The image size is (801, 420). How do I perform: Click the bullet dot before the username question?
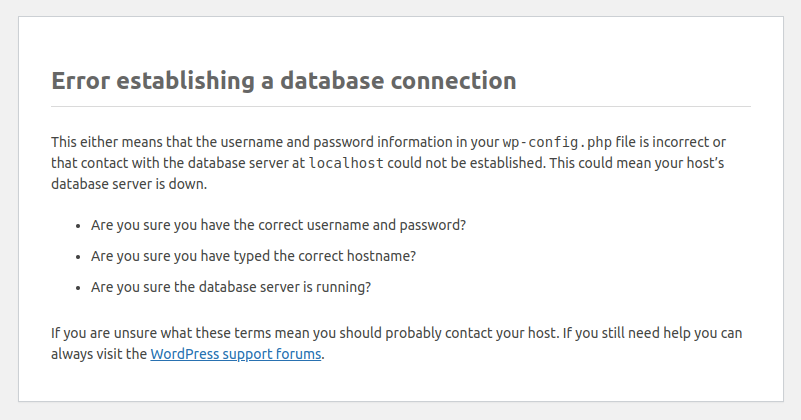click(77, 226)
